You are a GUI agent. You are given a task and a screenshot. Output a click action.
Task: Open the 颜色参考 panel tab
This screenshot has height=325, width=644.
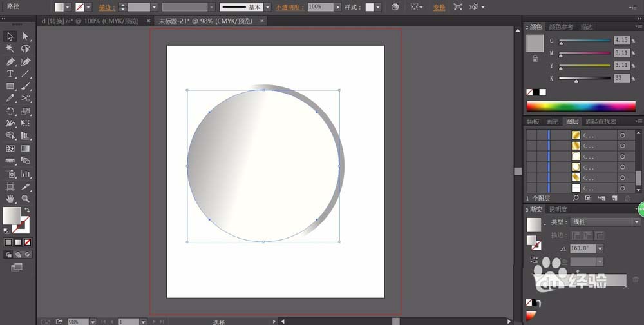(561, 26)
